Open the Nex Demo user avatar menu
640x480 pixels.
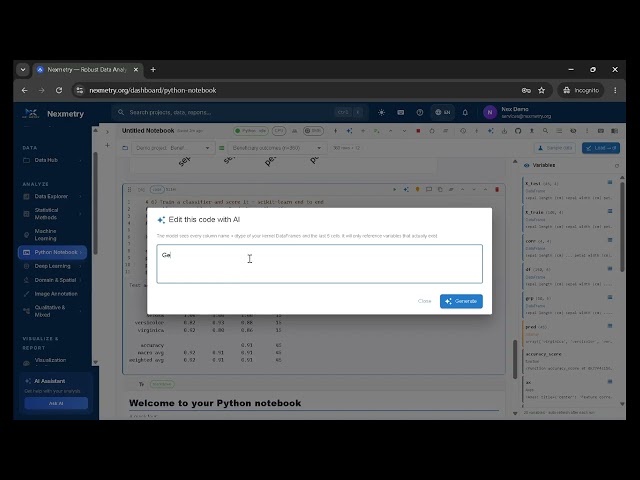[490, 112]
